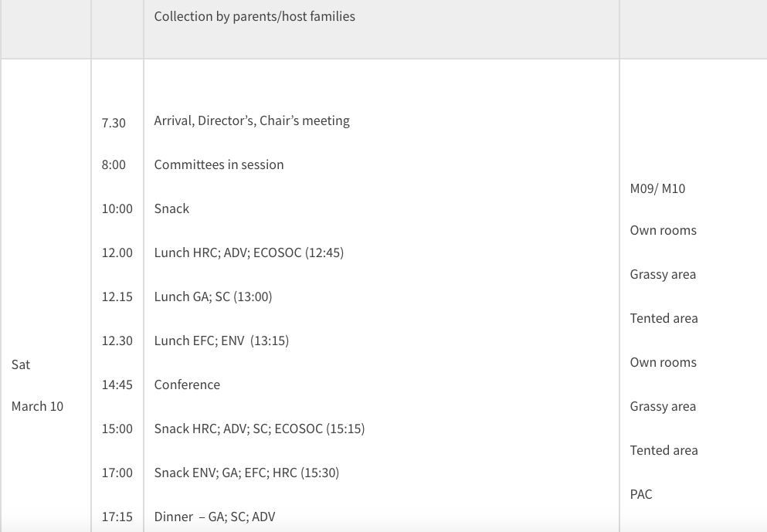Click the 10:00 Snack entry
This screenshot has width=767, height=532.
point(171,208)
